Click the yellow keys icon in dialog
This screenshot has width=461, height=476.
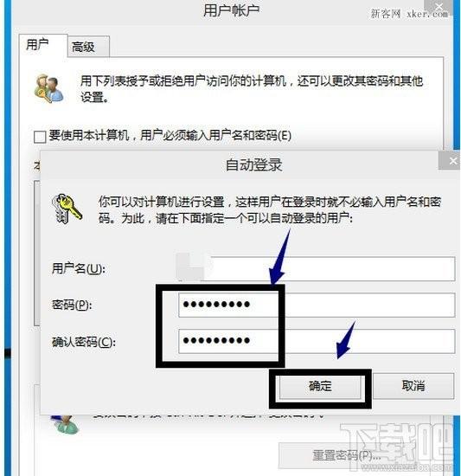67,209
